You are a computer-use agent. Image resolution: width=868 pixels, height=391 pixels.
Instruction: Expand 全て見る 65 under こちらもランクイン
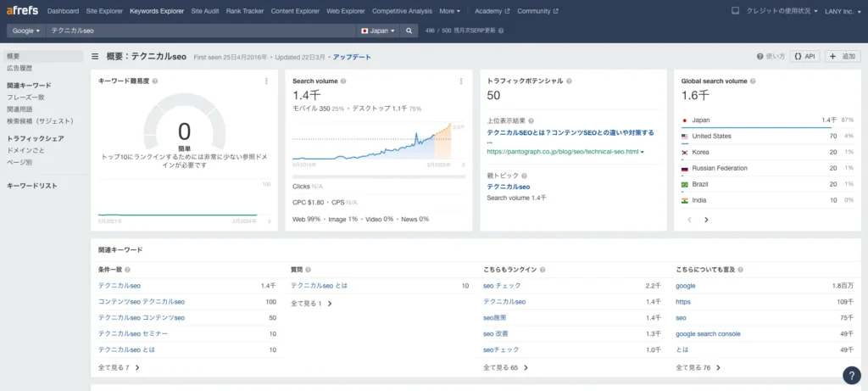pos(505,367)
